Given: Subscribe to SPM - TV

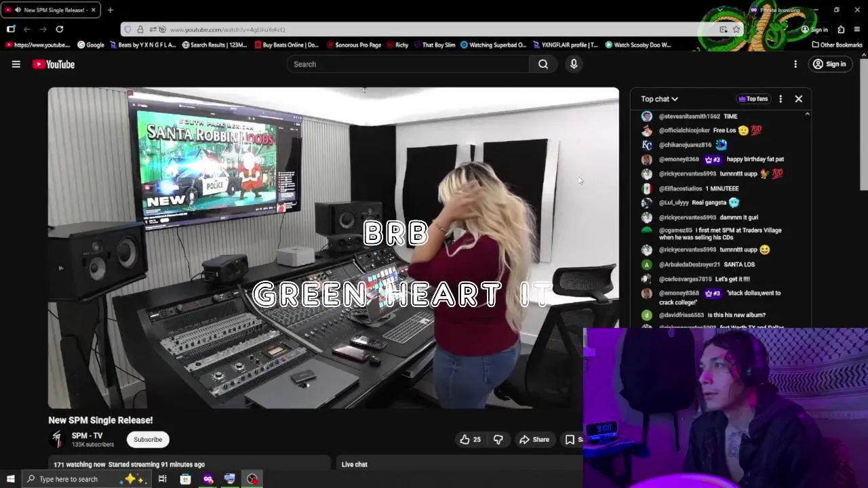Looking at the screenshot, I should coord(148,439).
